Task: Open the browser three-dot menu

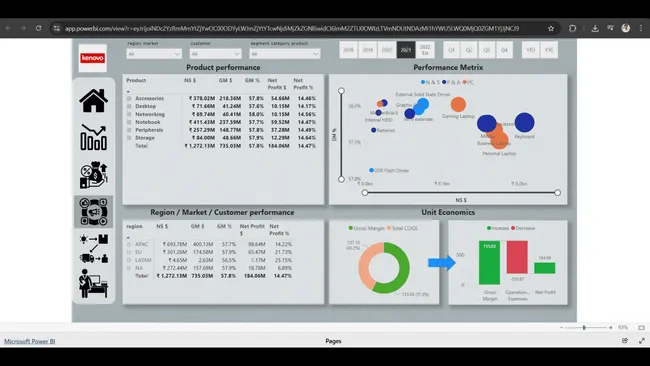Action: (x=641, y=28)
